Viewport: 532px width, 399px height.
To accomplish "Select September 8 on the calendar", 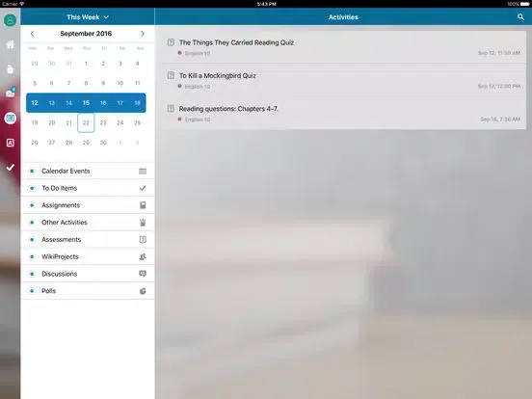I will coord(86,83).
